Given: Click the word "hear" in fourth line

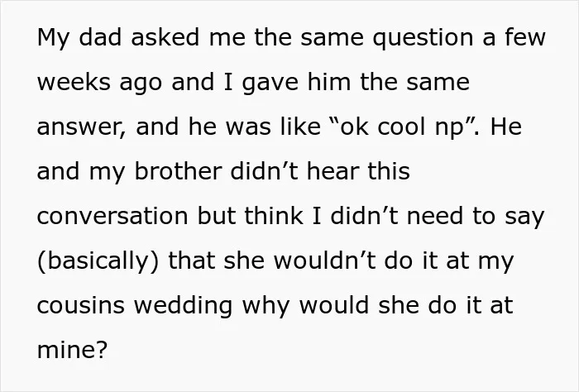Looking at the screenshot, I should tap(333, 171).
